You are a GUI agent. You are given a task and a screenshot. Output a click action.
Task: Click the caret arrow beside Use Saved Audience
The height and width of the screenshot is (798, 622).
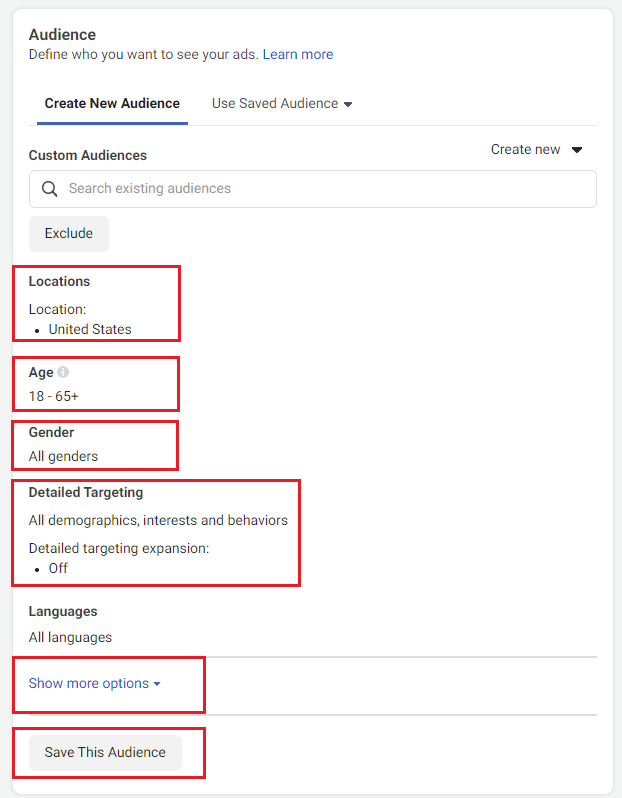[x=348, y=104]
